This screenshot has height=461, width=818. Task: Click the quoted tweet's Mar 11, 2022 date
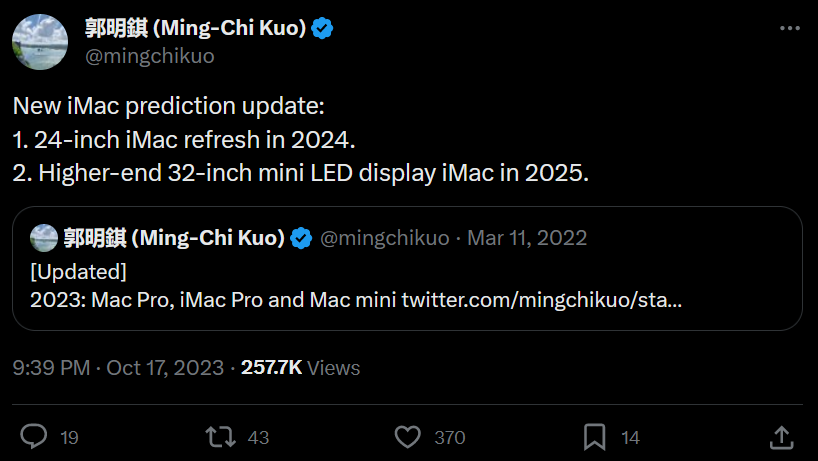(527, 238)
